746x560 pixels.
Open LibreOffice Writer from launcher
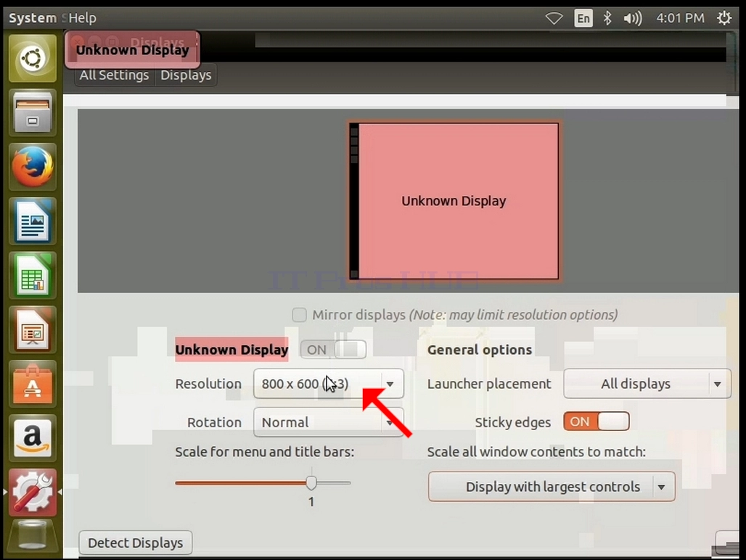point(33,221)
